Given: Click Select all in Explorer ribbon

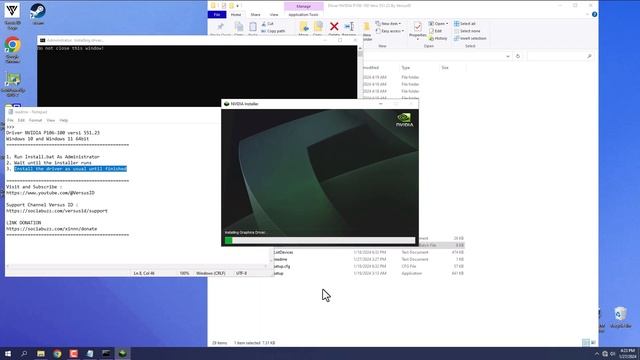Looking at the screenshot, I should [464, 24].
